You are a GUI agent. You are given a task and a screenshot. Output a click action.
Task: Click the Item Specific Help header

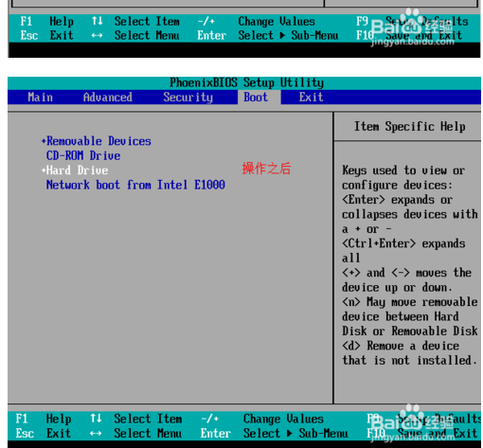(409, 127)
